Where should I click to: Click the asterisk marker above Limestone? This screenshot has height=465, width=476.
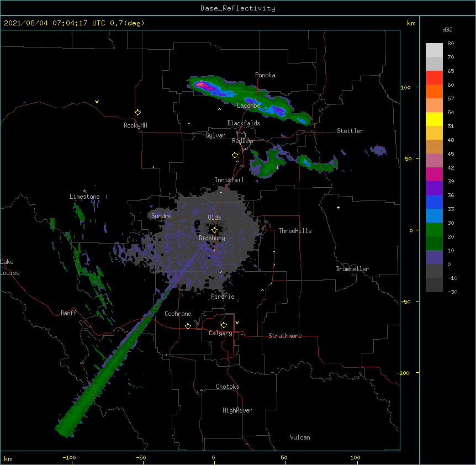pyautogui.click(x=84, y=191)
